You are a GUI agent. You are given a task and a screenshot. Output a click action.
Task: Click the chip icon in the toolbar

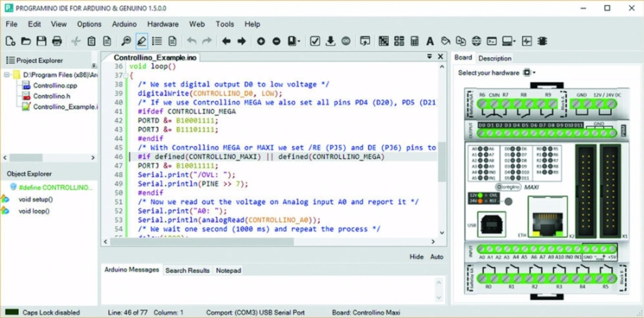coord(542,41)
